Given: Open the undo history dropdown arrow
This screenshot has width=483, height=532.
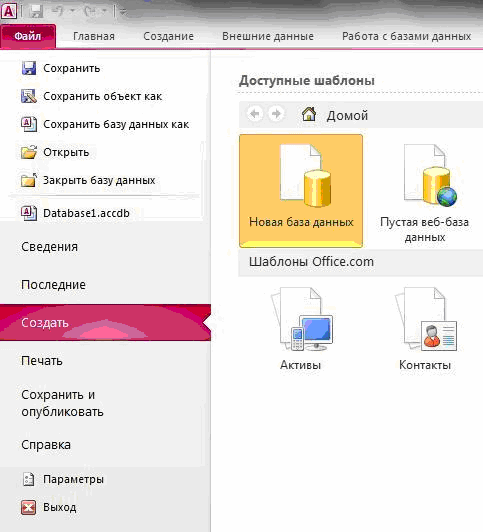Looking at the screenshot, I should (72, 11).
